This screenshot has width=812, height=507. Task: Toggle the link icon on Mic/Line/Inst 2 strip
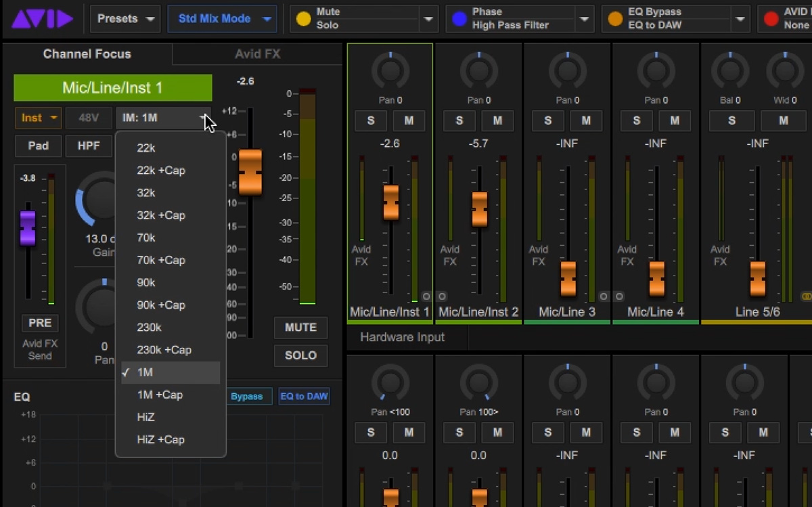442,296
